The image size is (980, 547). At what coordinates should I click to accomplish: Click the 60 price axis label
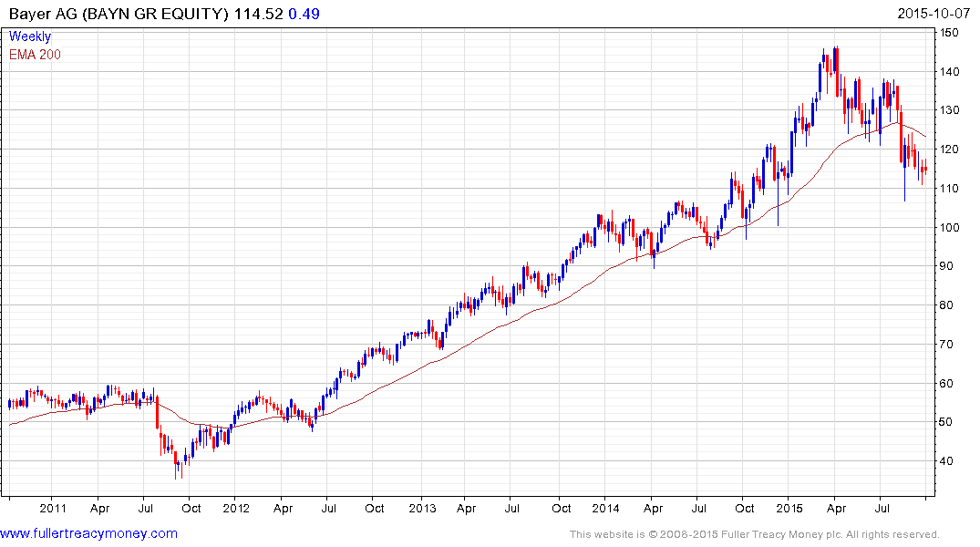point(946,383)
